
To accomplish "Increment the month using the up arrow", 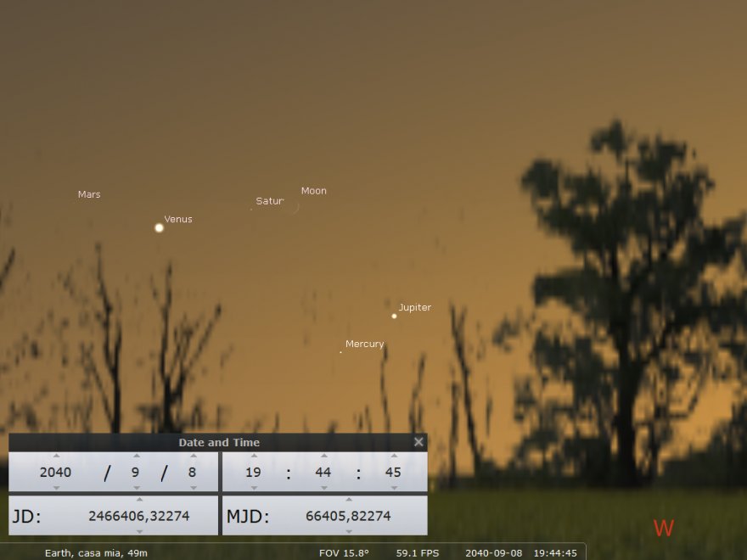I will (x=136, y=456).
